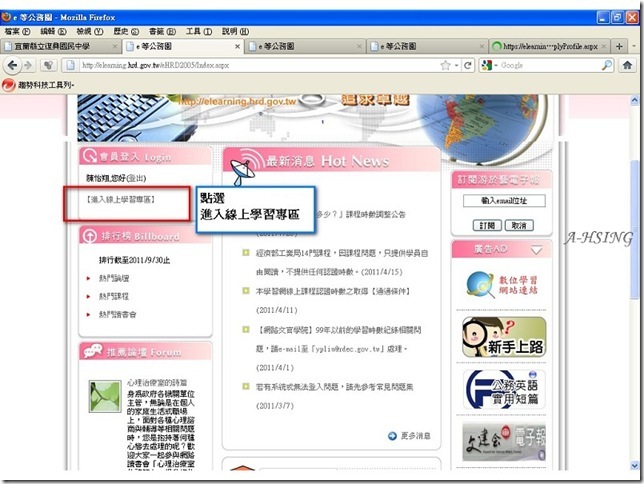Open news 本學習網線上課程認證時數之取得

333,291
